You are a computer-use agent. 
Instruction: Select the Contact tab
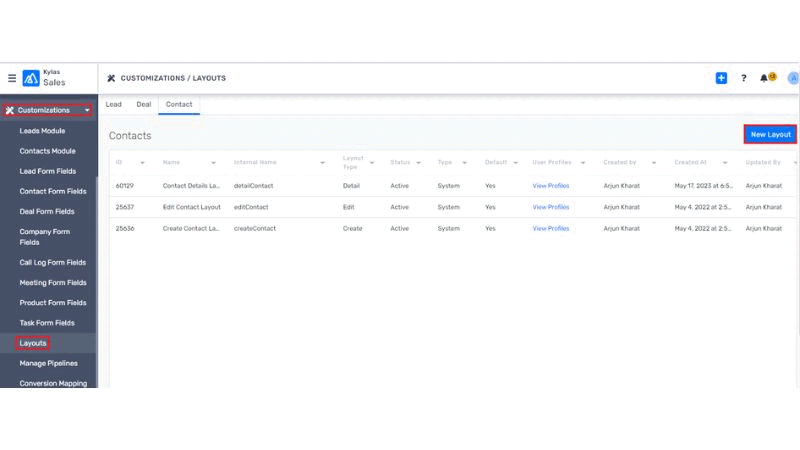179,104
